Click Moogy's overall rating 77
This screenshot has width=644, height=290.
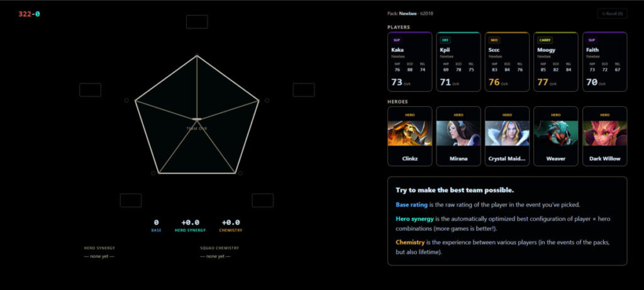click(543, 82)
